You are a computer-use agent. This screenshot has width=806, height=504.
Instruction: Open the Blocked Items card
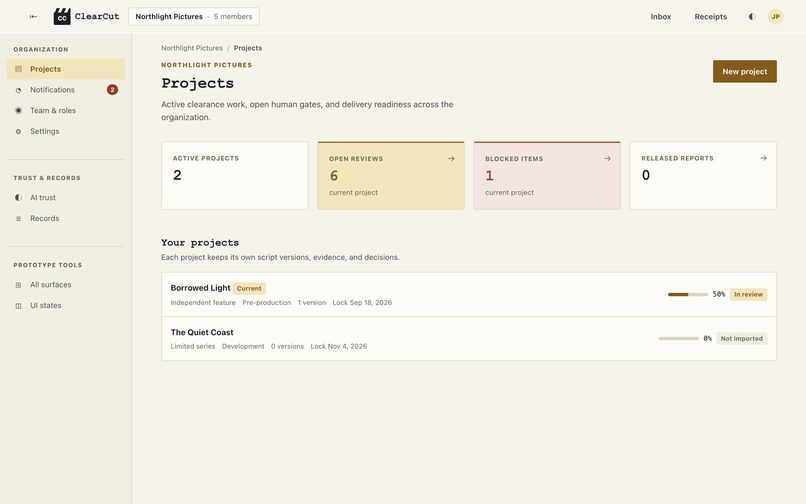click(547, 175)
